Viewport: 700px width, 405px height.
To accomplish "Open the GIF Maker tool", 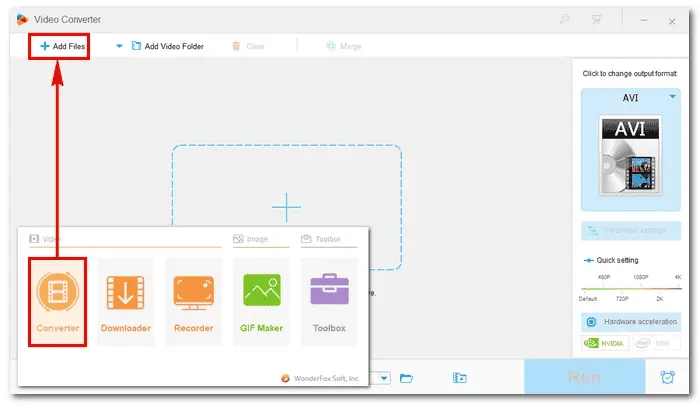I will pos(261,302).
